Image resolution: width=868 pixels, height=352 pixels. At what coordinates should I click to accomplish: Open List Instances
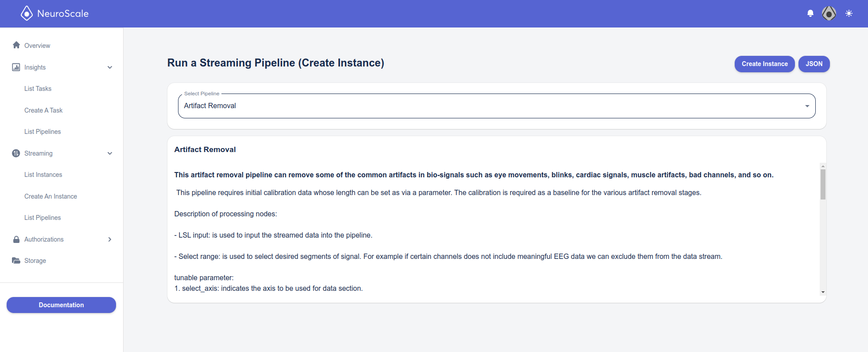tap(43, 175)
